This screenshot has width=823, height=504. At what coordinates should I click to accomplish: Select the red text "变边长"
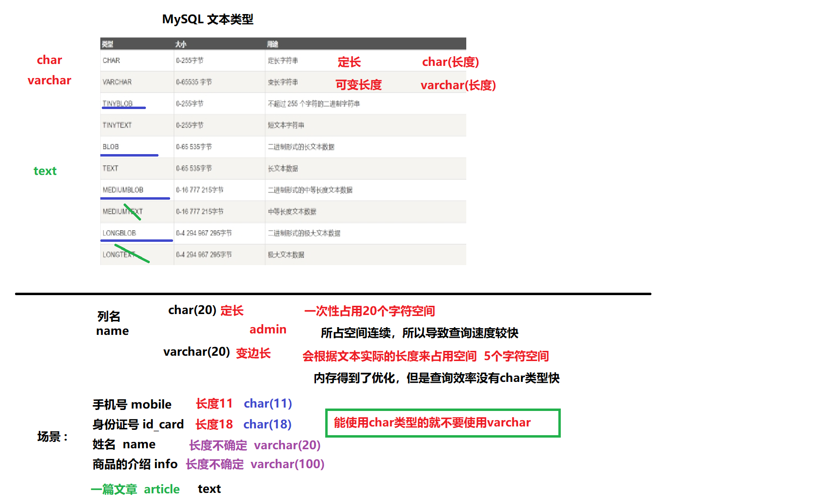[253, 353]
